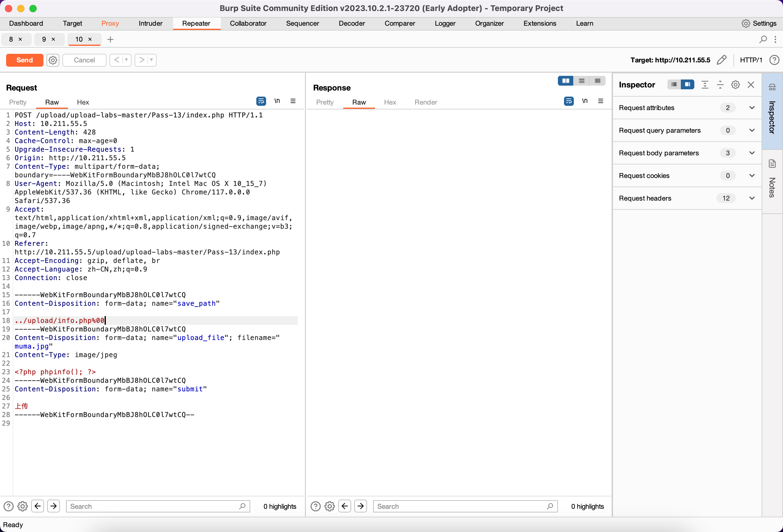The image size is (783, 532).
Task: Click the settings gear icon in Request panel
Action: tap(23, 506)
